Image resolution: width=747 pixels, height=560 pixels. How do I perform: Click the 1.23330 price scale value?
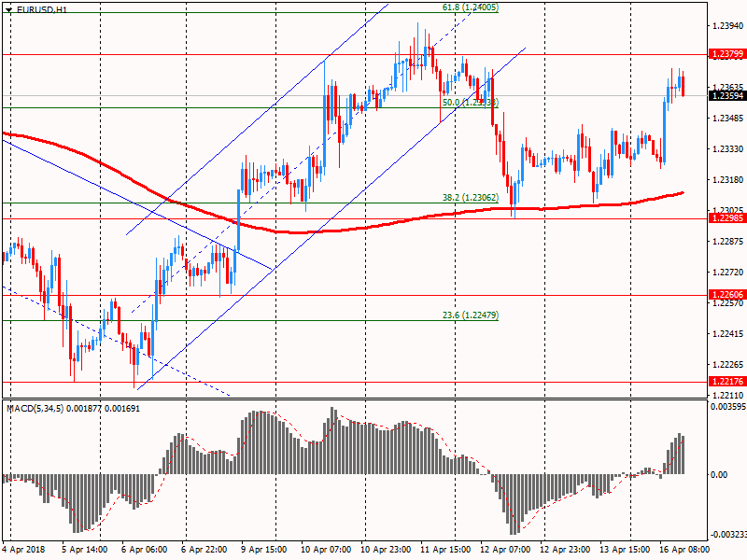click(728, 149)
